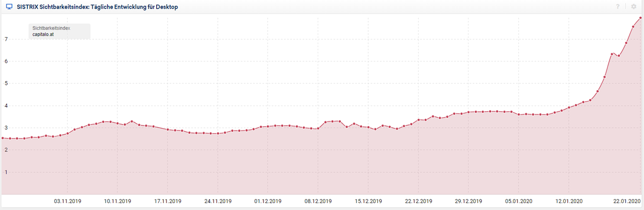Image resolution: width=644 pixels, height=210 pixels.
Task: Click the '24.11.2019' date axis label
Action: [x=218, y=201]
